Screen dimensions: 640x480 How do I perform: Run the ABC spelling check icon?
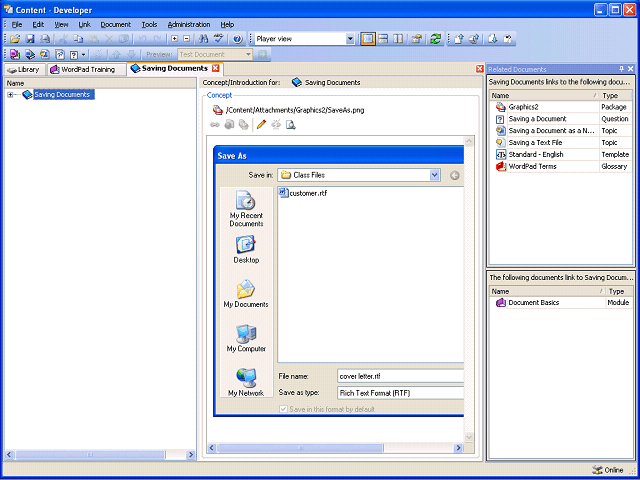coord(219,39)
